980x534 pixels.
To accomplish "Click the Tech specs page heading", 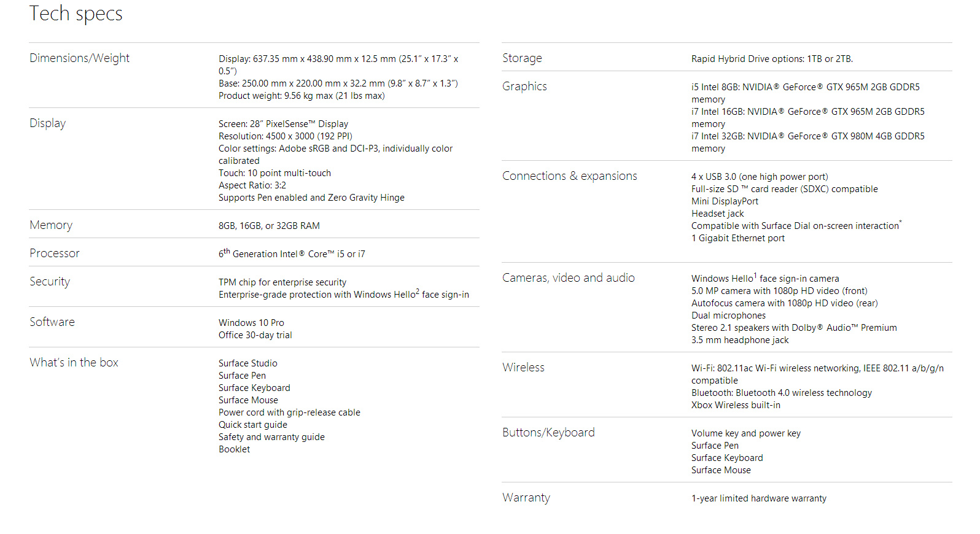I will pyautogui.click(x=76, y=14).
